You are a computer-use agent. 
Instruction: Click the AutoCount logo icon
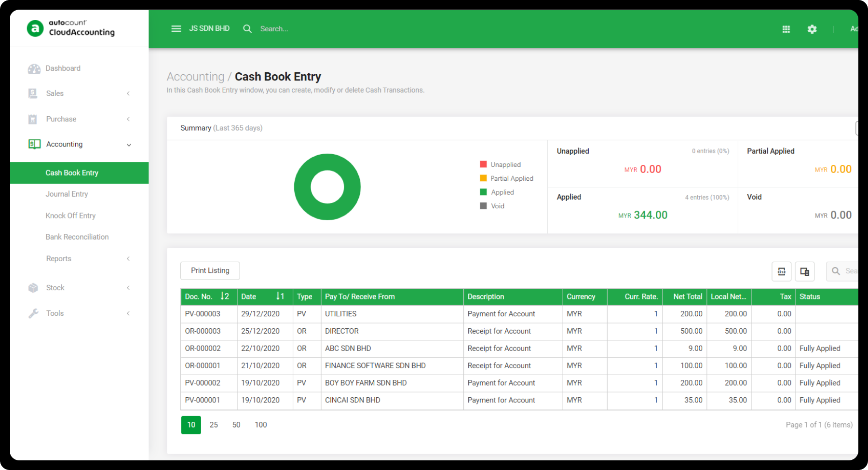click(35, 28)
